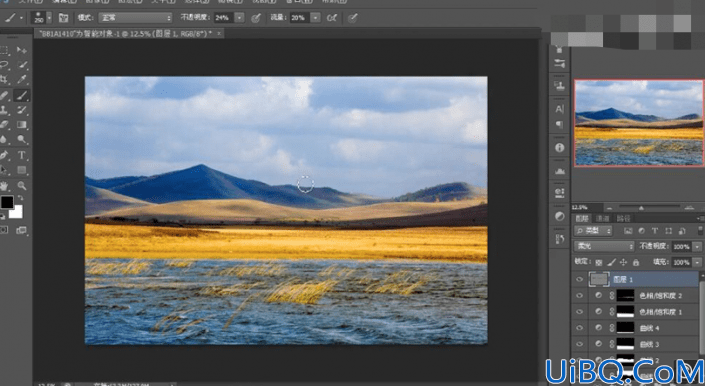The height and width of the screenshot is (386, 705).
Task: Select the Move tool
Action: point(22,50)
